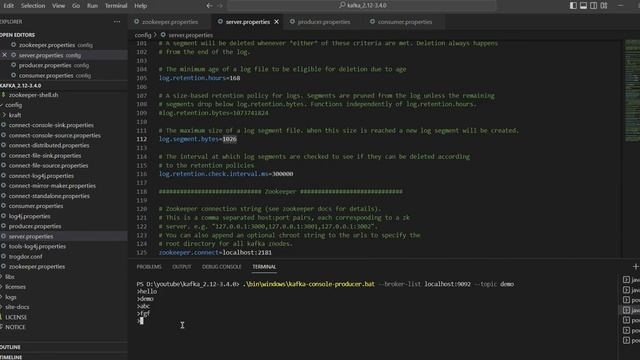Select zookeeper.properties in Open Editors

click(64, 45)
